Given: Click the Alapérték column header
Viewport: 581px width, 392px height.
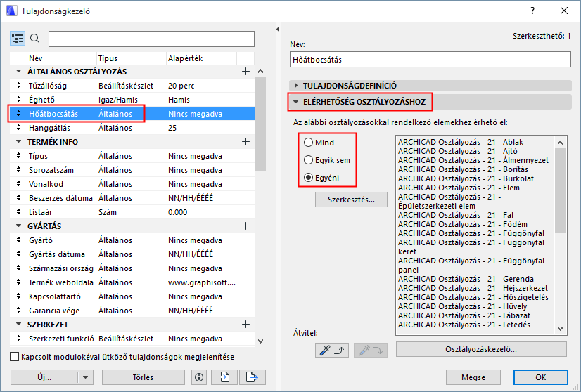Looking at the screenshot, I should coord(201,58).
